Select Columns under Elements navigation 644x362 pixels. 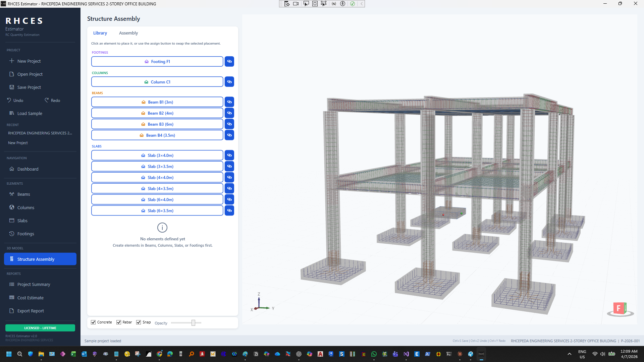point(25,207)
